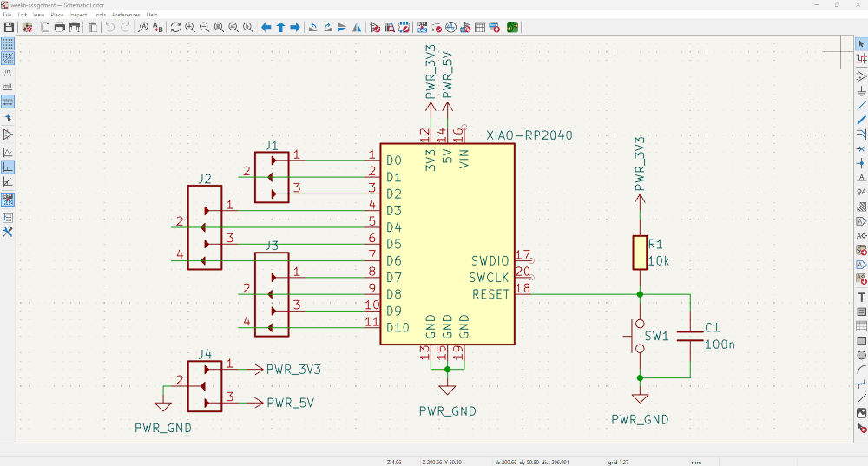Toggle display of hidden pins
Image resolution: width=868 pixels, height=466 pixels.
[8, 135]
